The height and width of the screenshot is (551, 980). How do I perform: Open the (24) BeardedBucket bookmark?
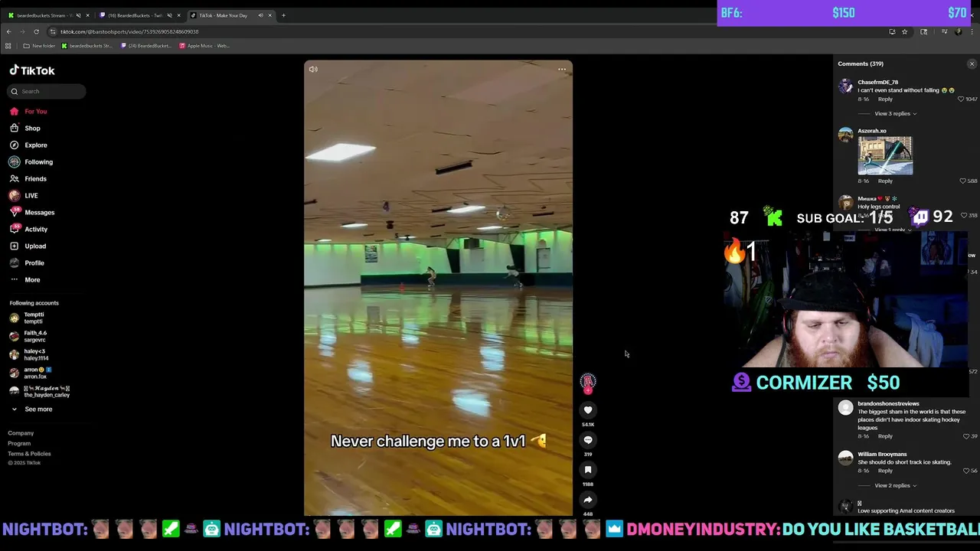pos(145,46)
